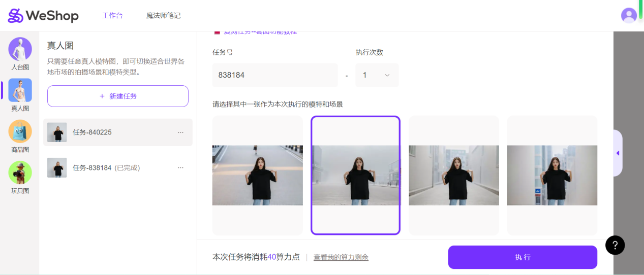
Task: Open the more options for 任务-840225
Action: click(x=180, y=132)
